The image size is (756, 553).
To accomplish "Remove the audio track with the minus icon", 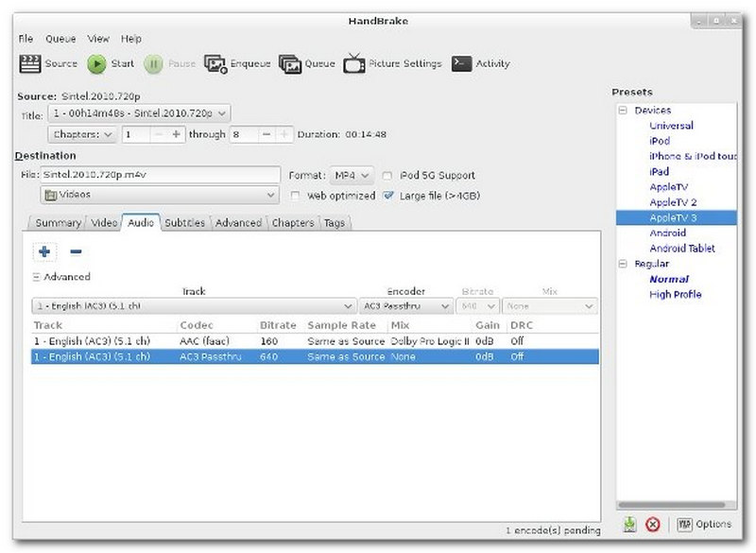I will [76, 251].
